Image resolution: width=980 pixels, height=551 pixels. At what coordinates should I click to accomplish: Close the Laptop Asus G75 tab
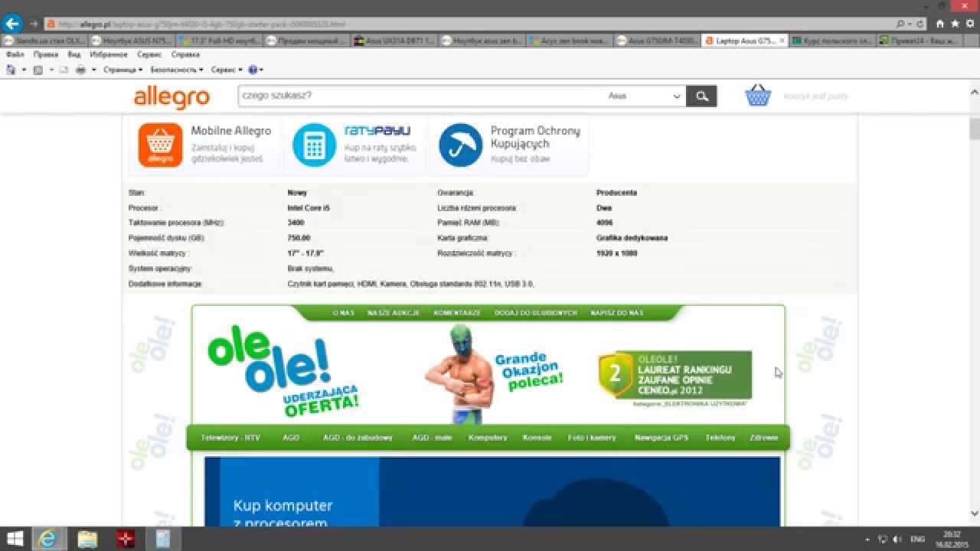pos(782,41)
